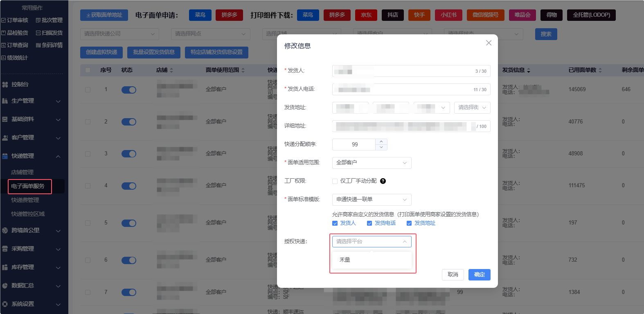
Task: Select 禾量 from the platform list
Action: pyautogui.click(x=372, y=260)
